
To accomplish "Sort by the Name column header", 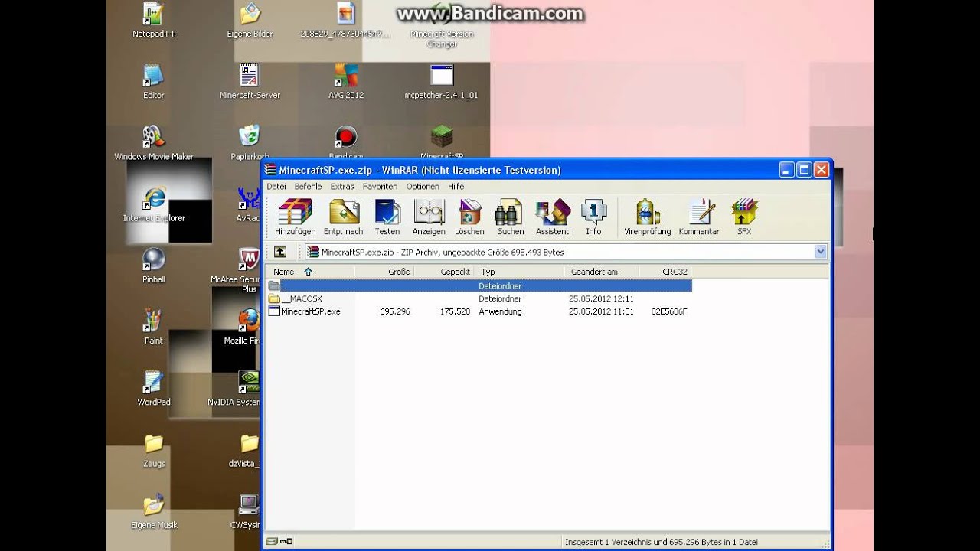I will [x=310, y=272].
